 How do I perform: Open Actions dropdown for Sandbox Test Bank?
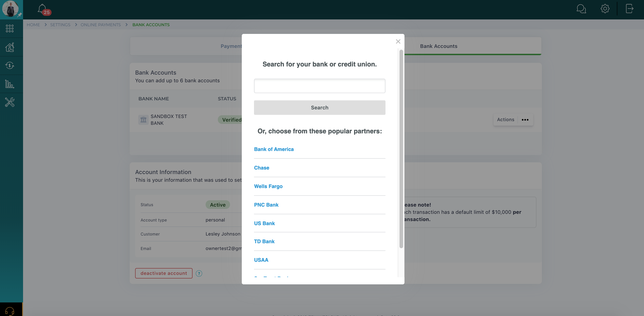[x=505, y=120]
